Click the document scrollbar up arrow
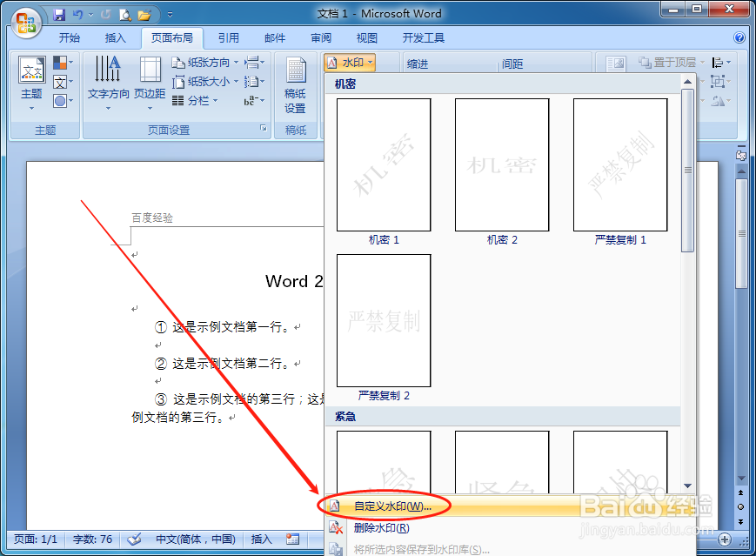 741,171
